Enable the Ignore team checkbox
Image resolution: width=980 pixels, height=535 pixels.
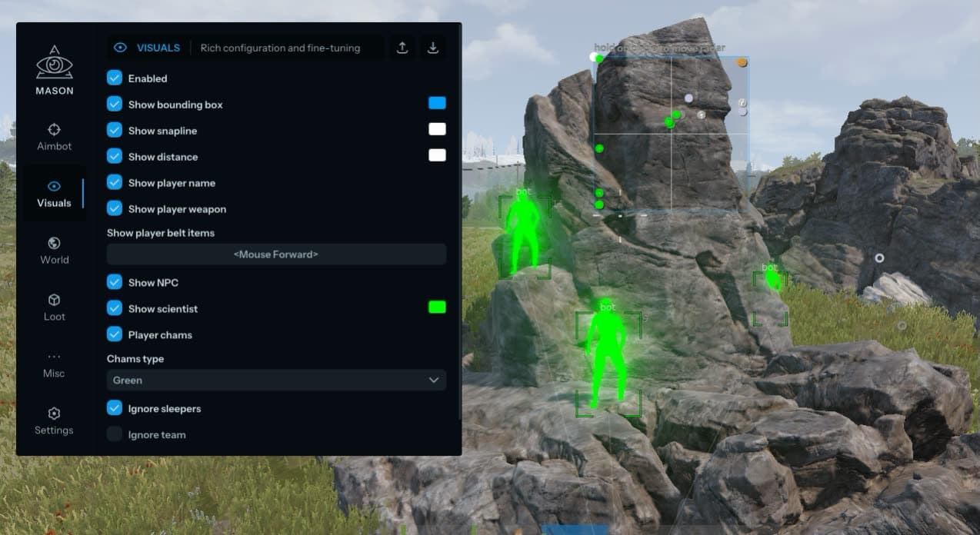(115, 435)
